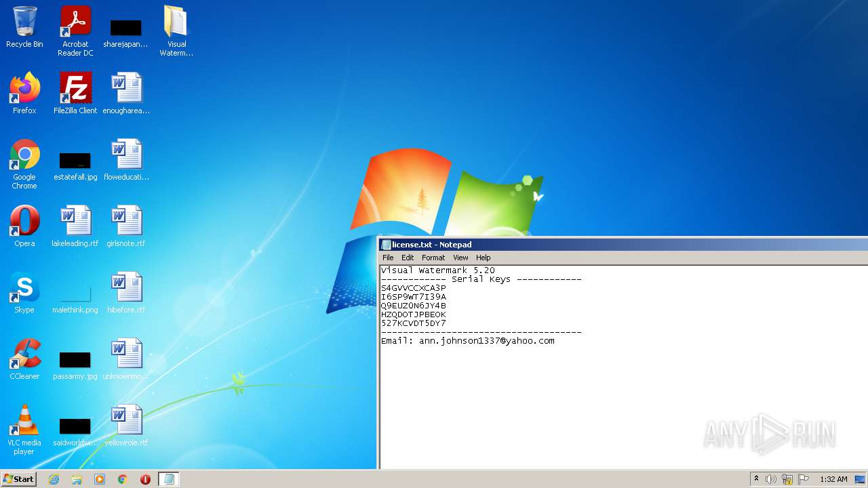
Task: Select floweducati document icon
Action: pyautogui.click(x=126, y=160)
